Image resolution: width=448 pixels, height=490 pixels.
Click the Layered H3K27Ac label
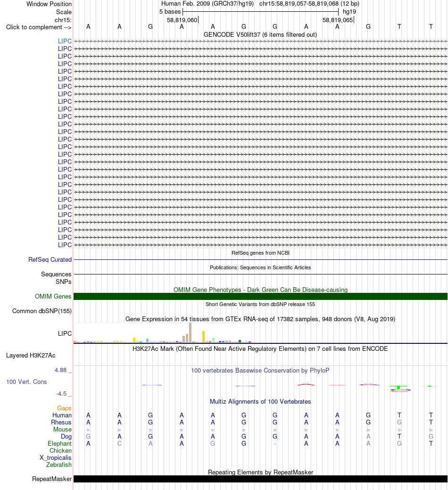31,355
